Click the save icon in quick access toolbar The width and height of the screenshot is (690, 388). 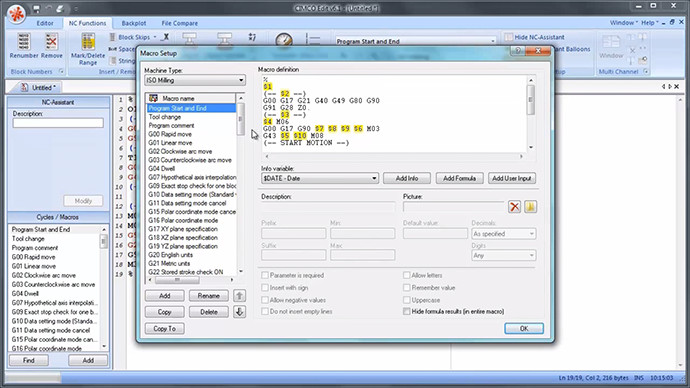(37, 8)
